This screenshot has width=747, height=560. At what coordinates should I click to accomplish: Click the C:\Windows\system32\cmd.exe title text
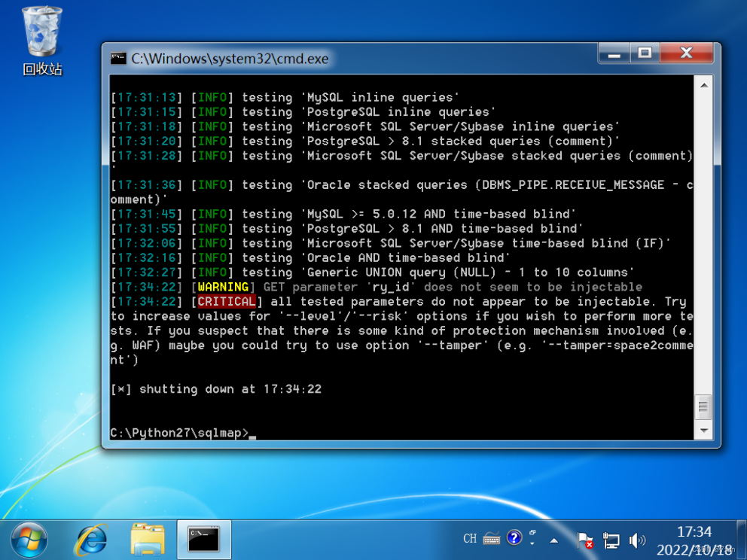pyautogui.click(x=230, y=59)
